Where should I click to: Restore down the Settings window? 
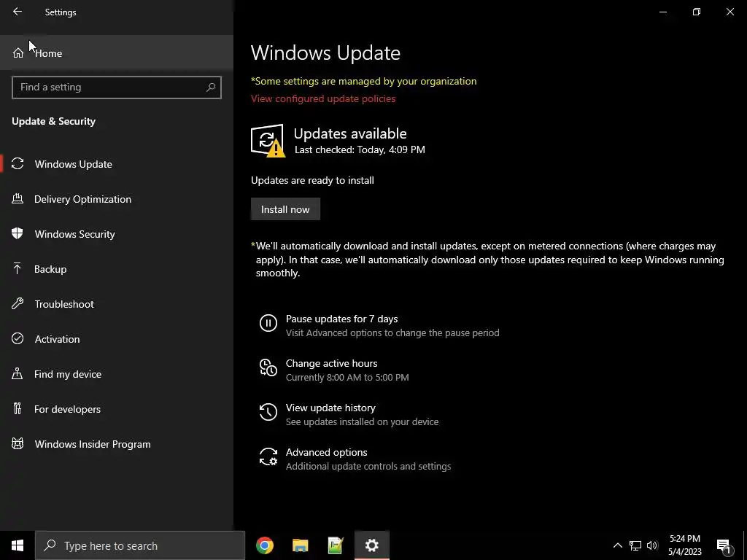click(x=697, y=12)
